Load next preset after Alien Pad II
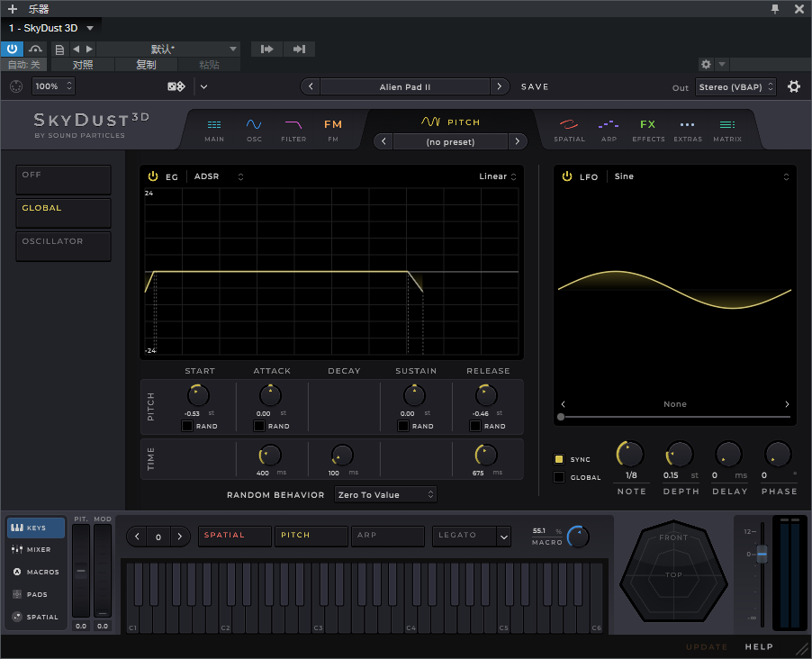The width and height of the screenshot is (812, 659). coord(500,86)
